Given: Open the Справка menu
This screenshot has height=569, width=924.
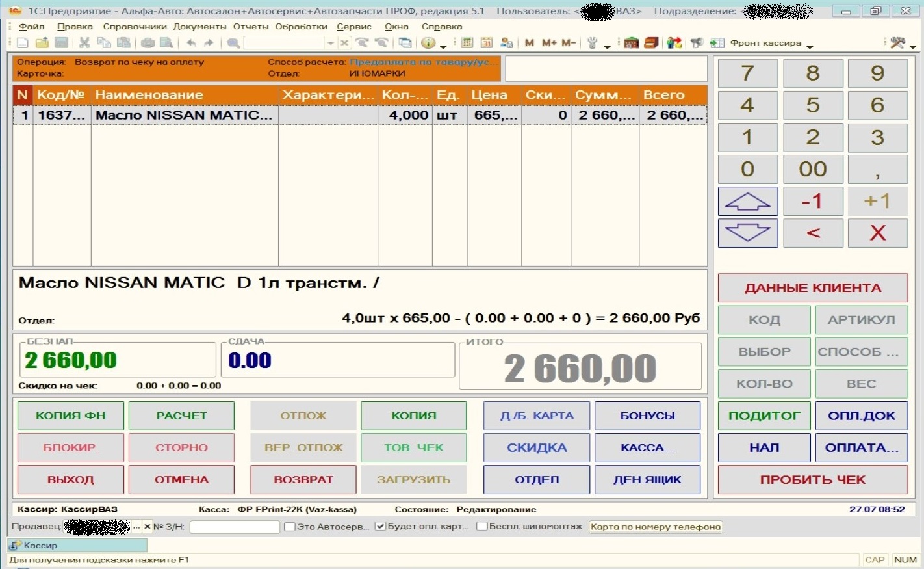Looking at the screenshot, I should pos(442,27).
